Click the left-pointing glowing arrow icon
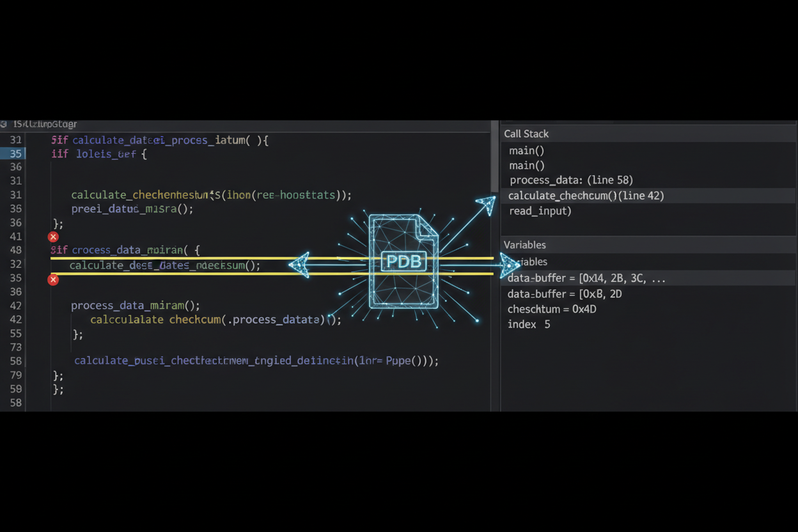Screen dimensions: 798x532 (x=300, y=264)
